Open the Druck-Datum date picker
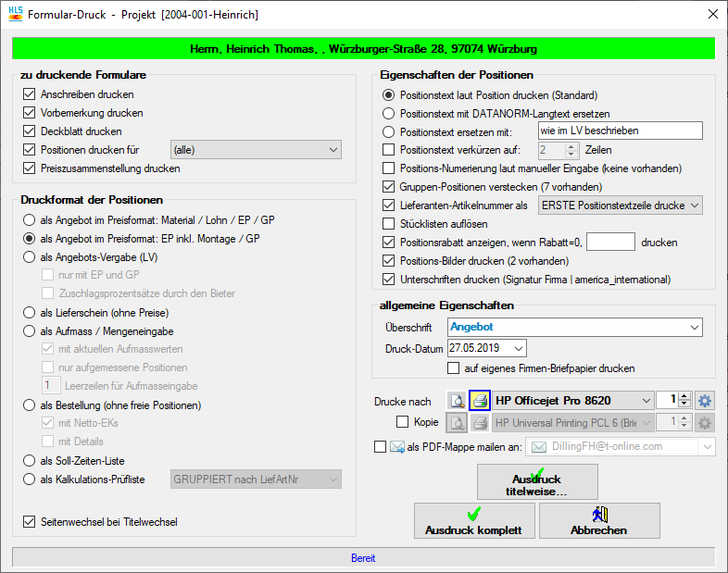The height and width of the screenshot is (573, 728). point(518,348)
